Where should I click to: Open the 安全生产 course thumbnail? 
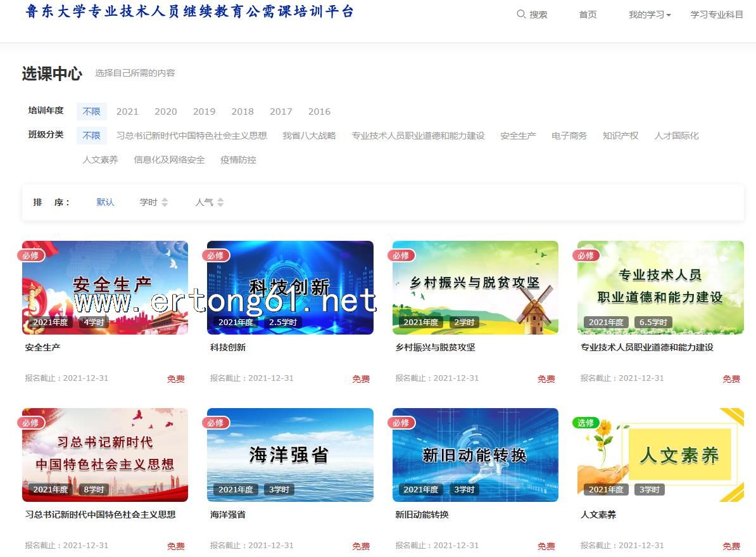pyautogui.click(x=105, y=287)
